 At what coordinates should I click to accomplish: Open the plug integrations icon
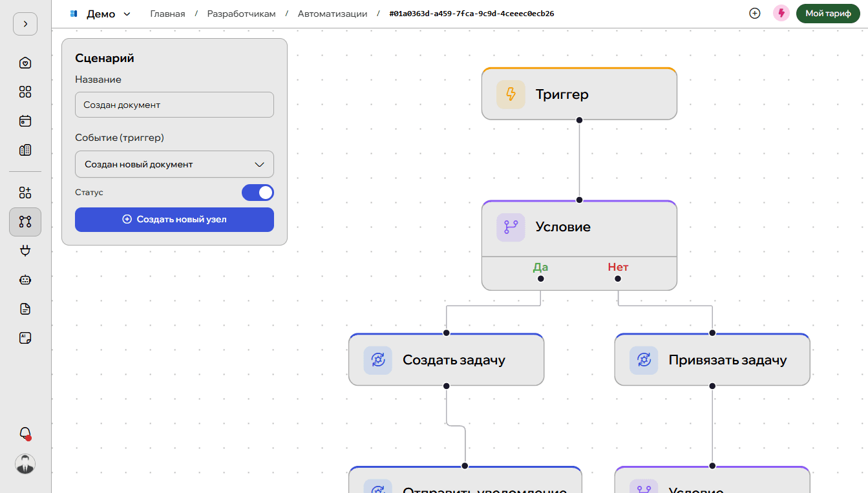25,251
